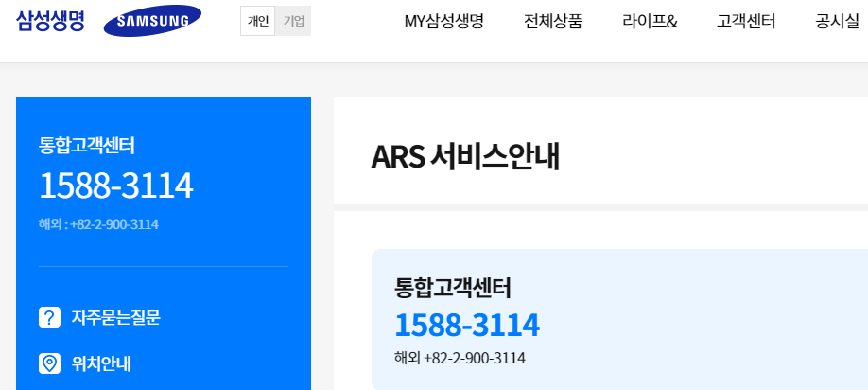Click the white 1588-3114 number in sidebar

[x=115, y=186]
